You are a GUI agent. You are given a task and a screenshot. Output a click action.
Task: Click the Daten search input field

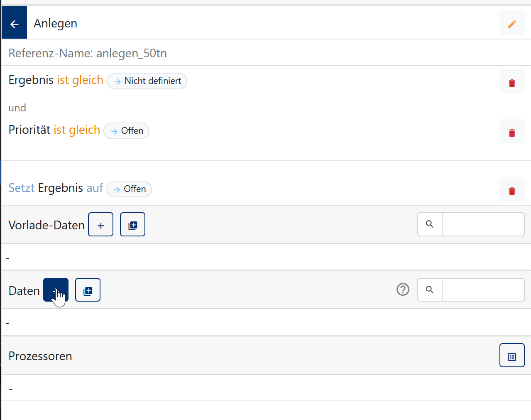coord(483,290)
